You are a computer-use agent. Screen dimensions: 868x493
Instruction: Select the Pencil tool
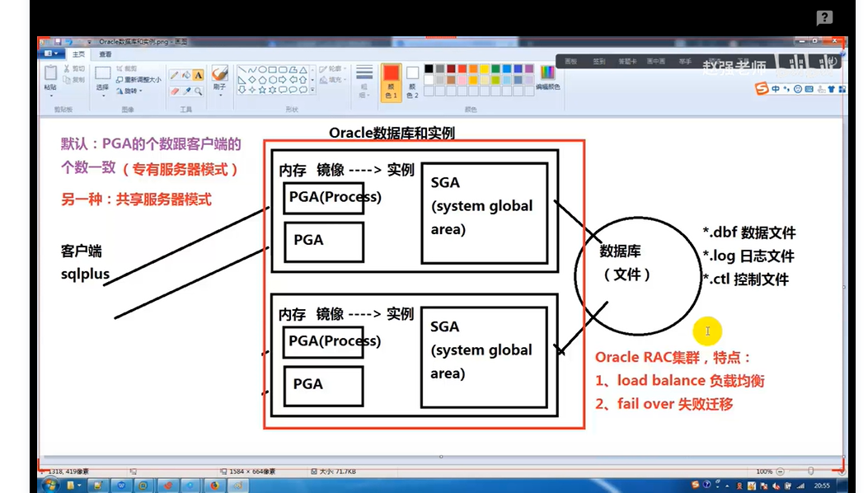175,75
